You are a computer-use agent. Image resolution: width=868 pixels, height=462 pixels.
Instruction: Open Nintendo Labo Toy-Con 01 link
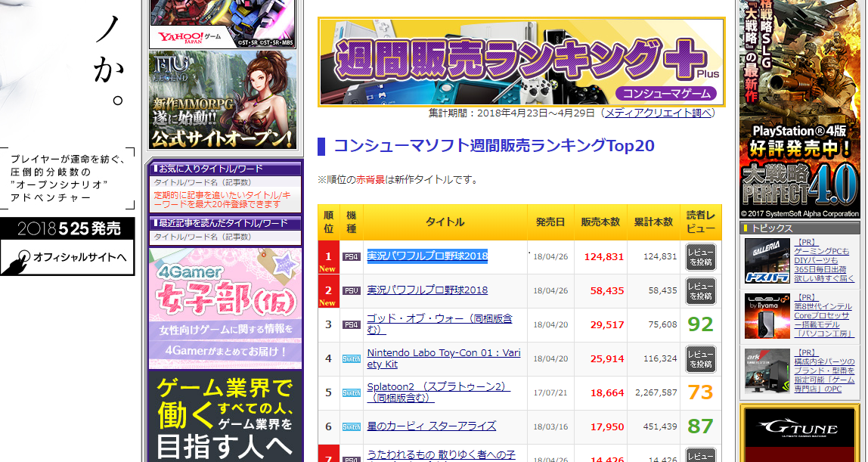(443, 358)
